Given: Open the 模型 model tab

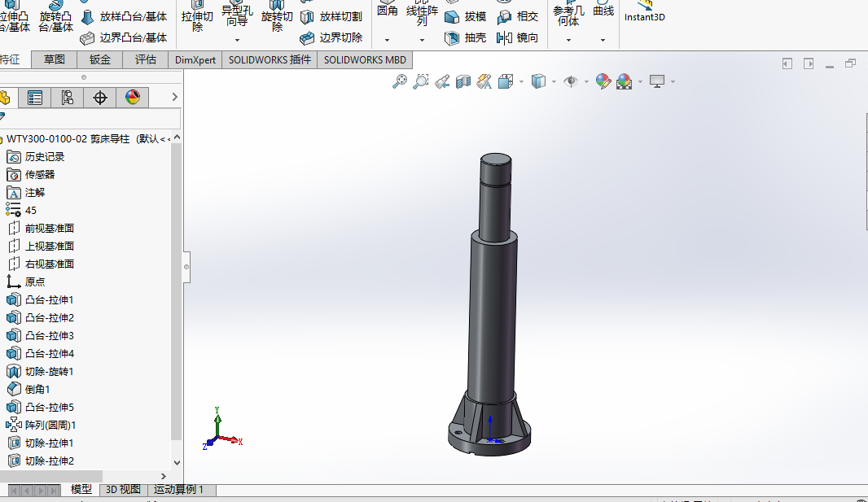Looking at the screenshot, I should point(81,489).
